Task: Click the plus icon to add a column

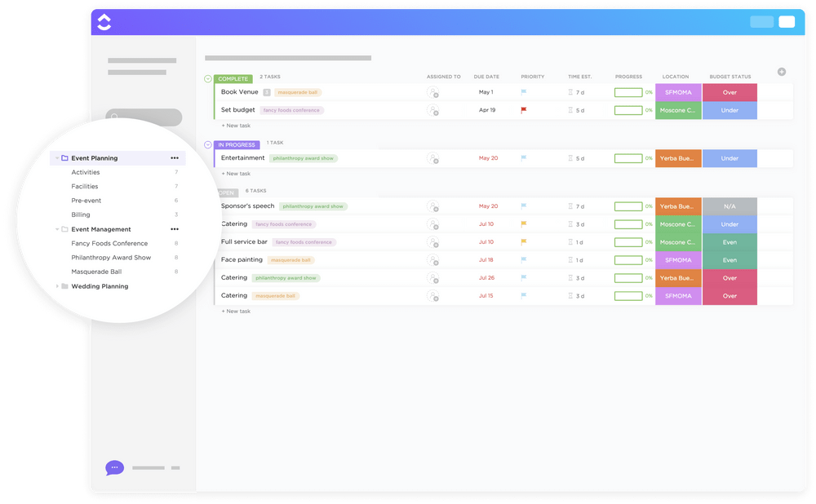Action: point(781,72)
